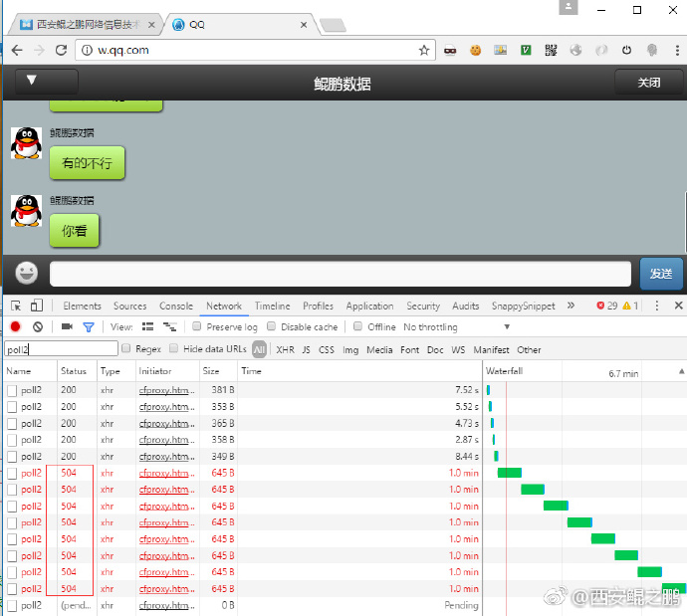Viewport: 687px width, 616px height.
Task: Go back using the browser back arrow
Action: pyautogui.click(x=17, y=51)
